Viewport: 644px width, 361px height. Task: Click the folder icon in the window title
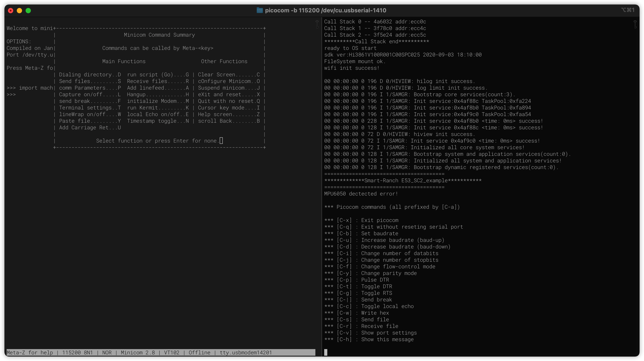click(x=260, y=10)
